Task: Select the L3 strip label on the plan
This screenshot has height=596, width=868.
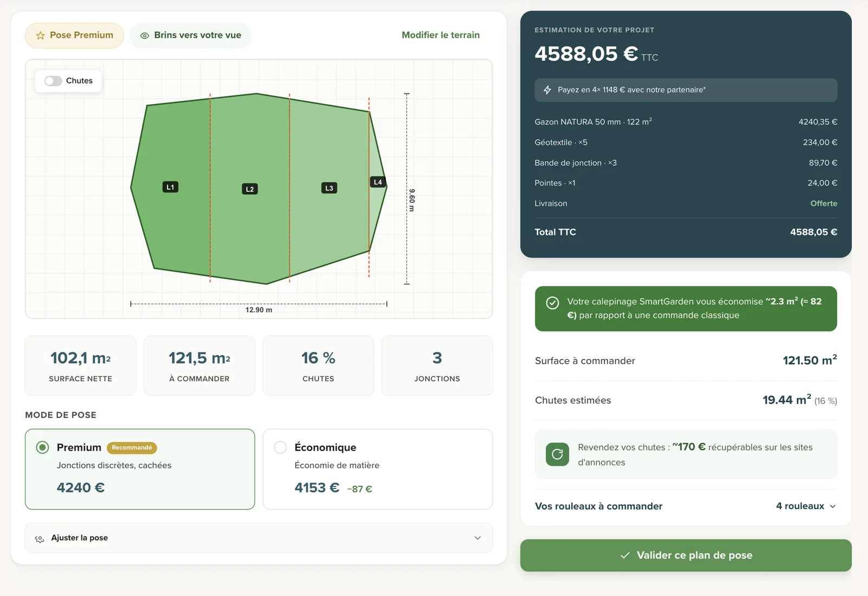Action: (329, 188)
